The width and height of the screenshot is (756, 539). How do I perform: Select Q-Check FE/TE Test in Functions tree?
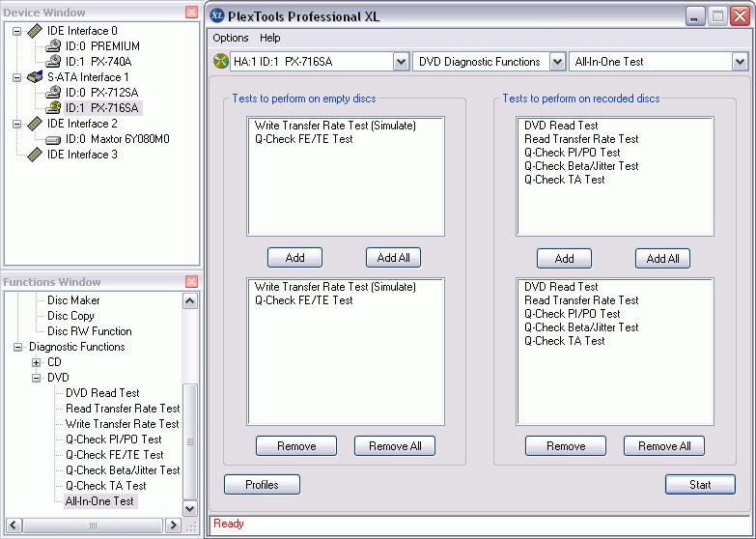coord(114,455)
